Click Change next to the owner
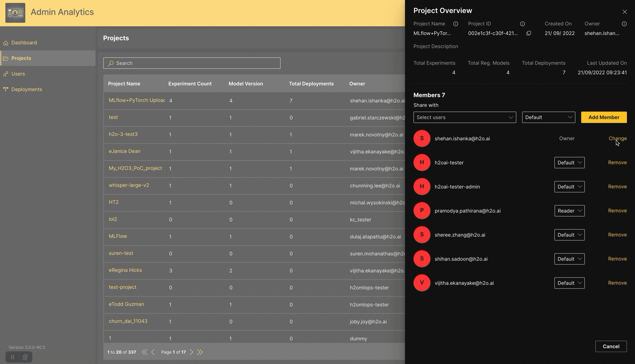The image size is (635, 364). (617, 138)
